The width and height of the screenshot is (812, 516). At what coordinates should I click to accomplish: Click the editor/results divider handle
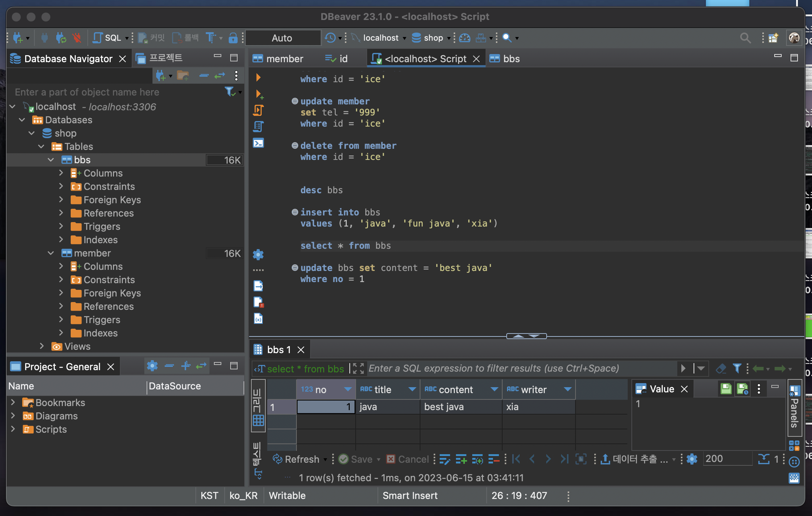526,336
